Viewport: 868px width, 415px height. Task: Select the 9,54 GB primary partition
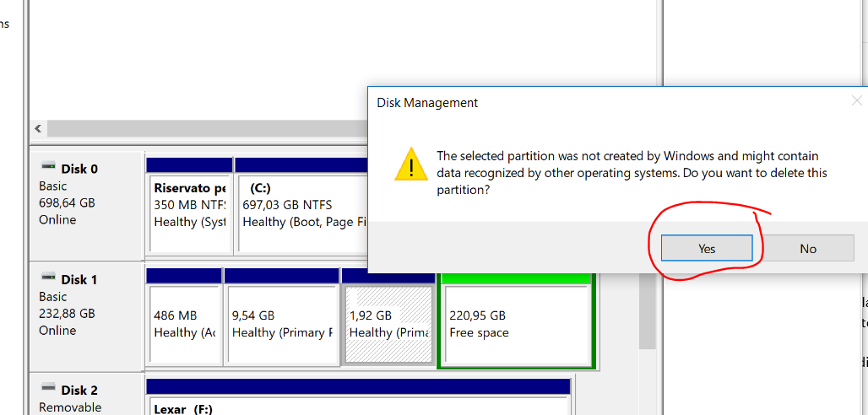(x=281, y=324)
